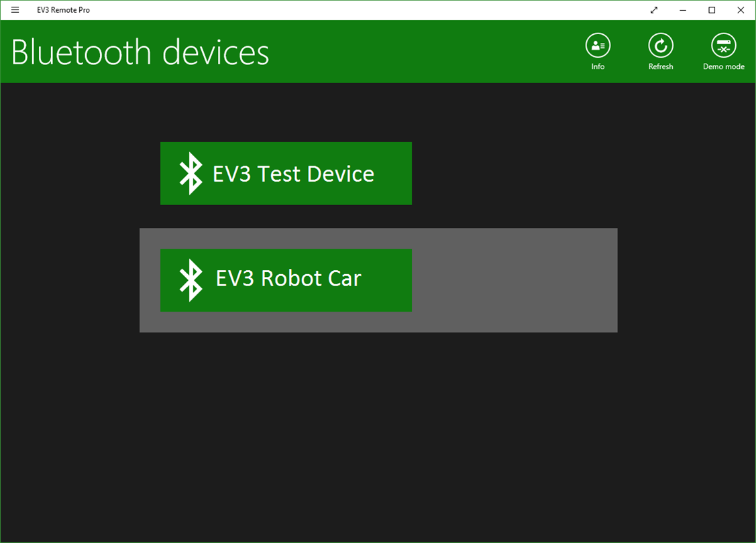Click the Bluetooth devices page heading

[140, 52]
